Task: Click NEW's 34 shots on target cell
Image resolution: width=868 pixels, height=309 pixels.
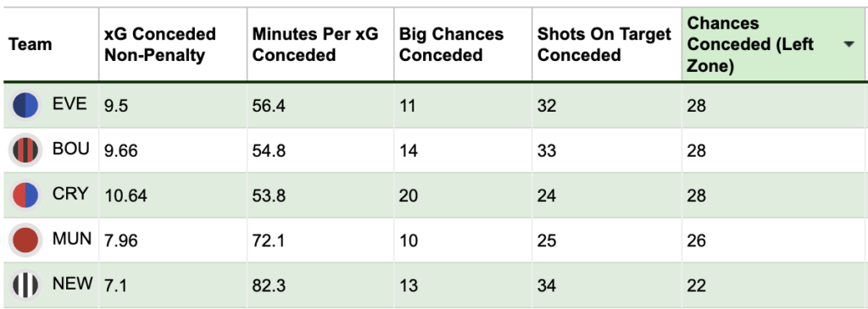Action: (547, 286)
